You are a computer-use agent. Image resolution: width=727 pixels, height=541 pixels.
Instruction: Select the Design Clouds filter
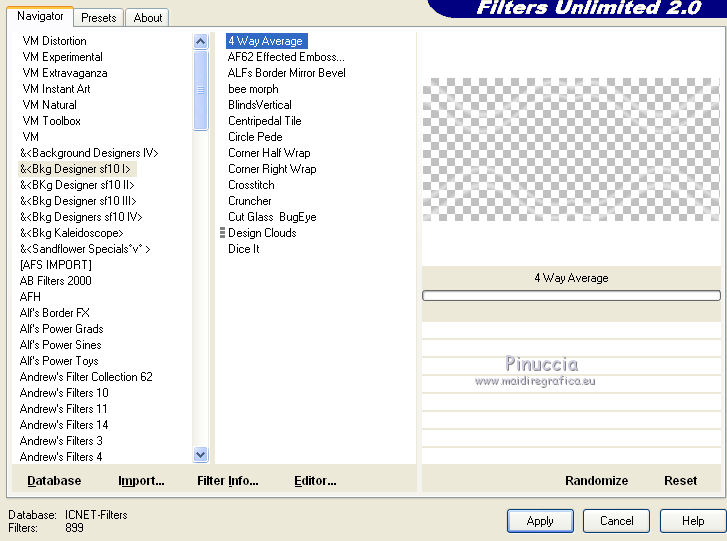click(262, 233)
